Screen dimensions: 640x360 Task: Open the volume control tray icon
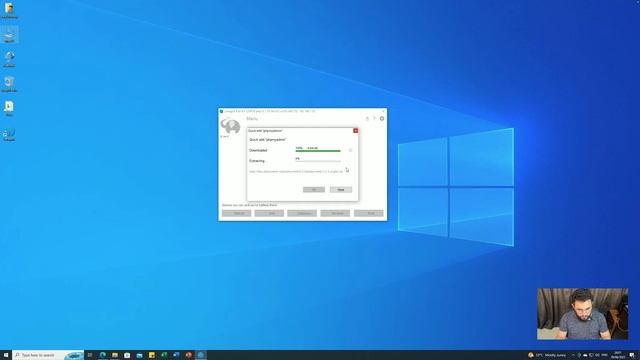coord(597,355)
